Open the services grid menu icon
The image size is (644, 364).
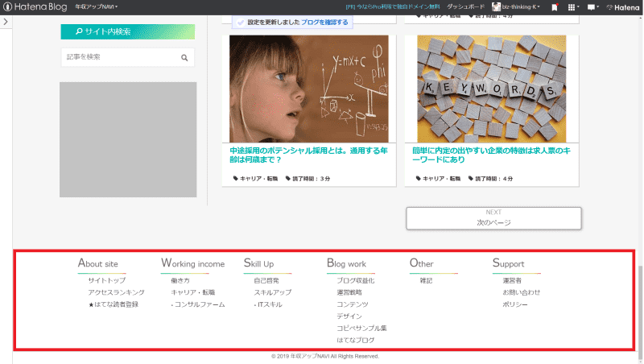coord(573,7)
